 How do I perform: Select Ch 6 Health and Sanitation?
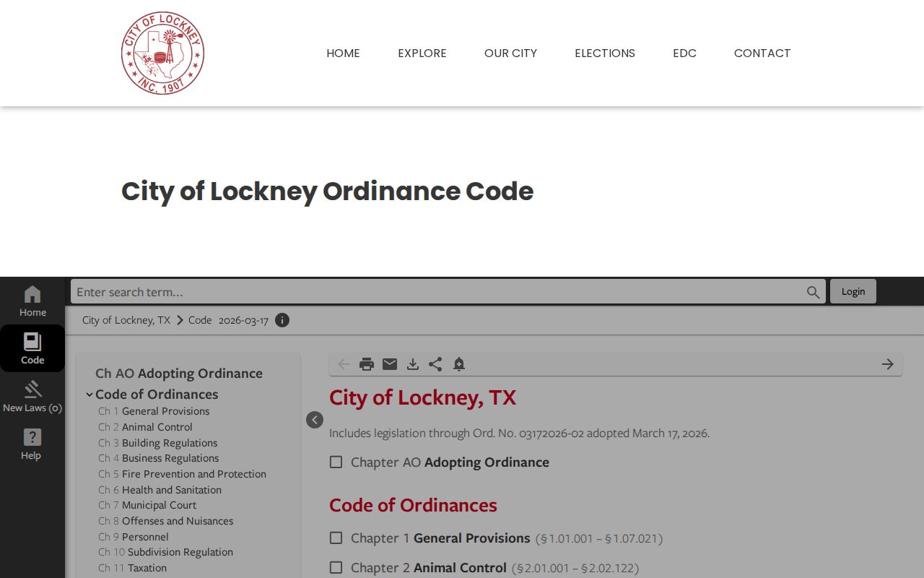click(x=160, y=490)
